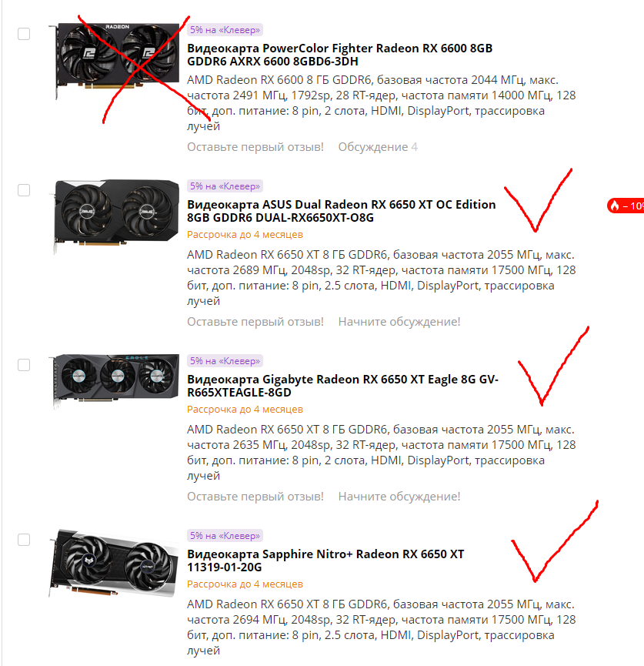Click the «Клевер» 5% badge on PowerColor card

pos(225,30)
